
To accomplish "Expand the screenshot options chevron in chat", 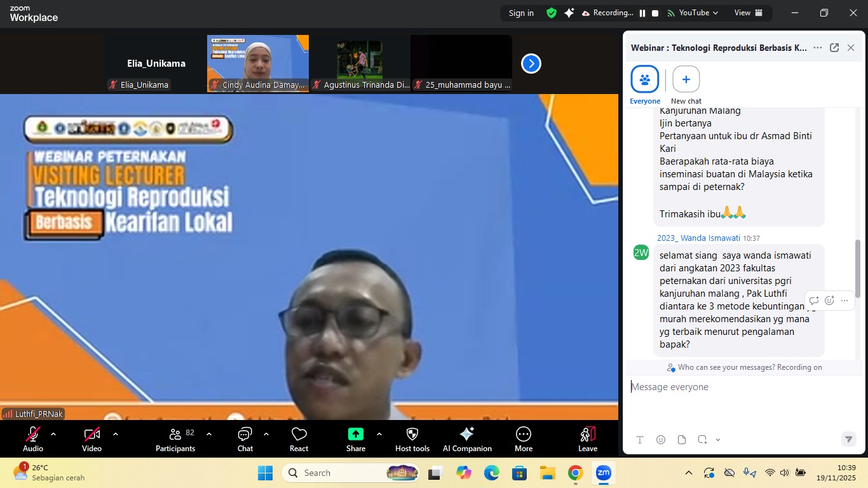I will point(718,440).
